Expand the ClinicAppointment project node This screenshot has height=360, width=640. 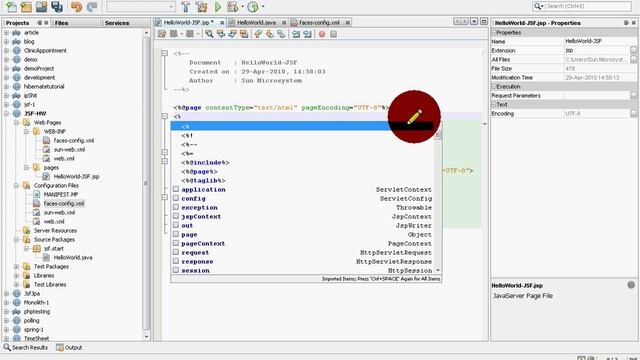tap(6, 51)
